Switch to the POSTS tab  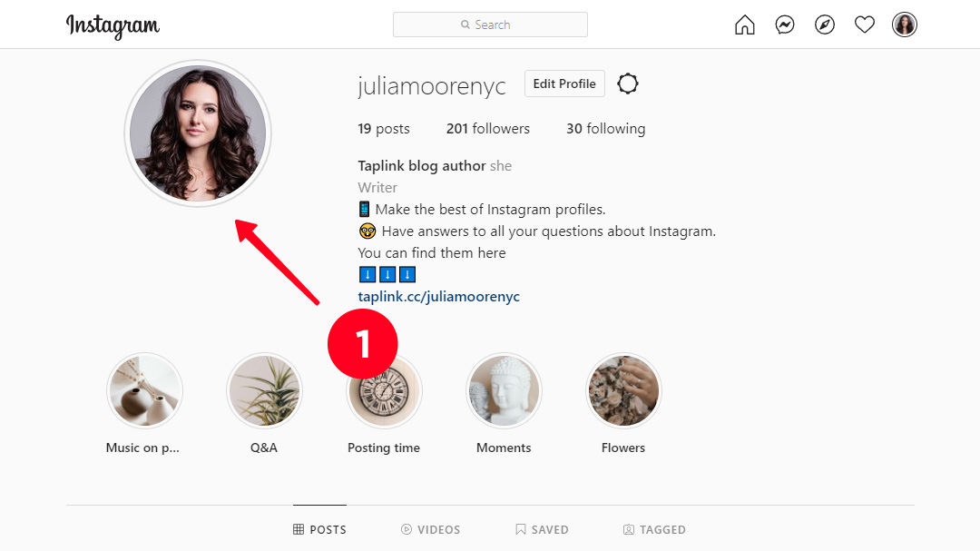pos(319,530)
